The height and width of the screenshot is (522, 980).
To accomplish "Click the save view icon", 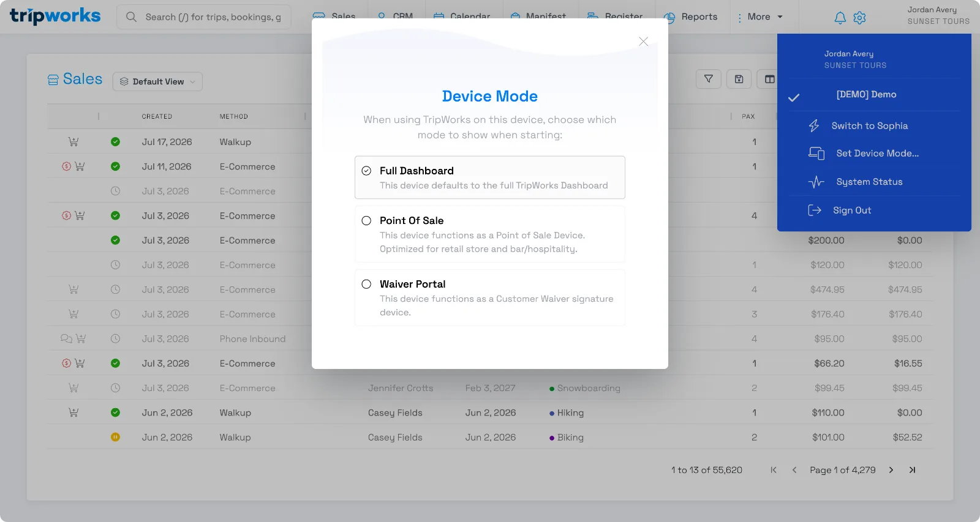I will pyautogui.click(x=739, y=79).
